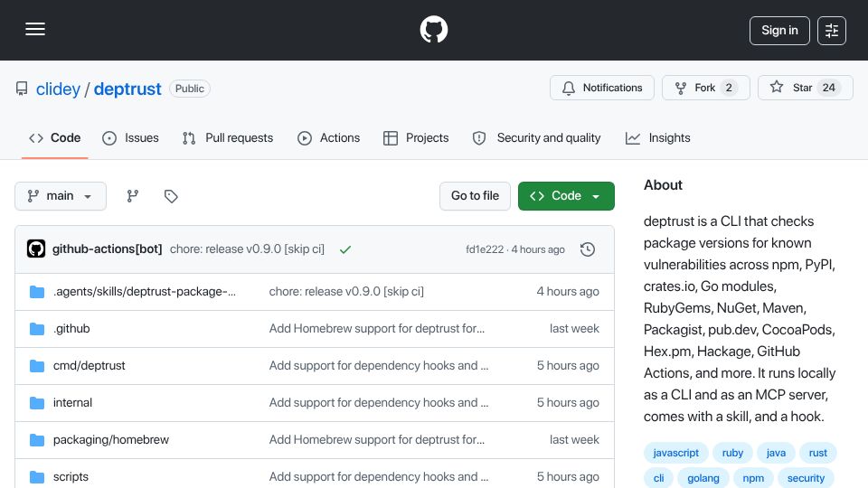Open the Security and quality tab
The image size is (868, 488).
[x=536, y=137]
